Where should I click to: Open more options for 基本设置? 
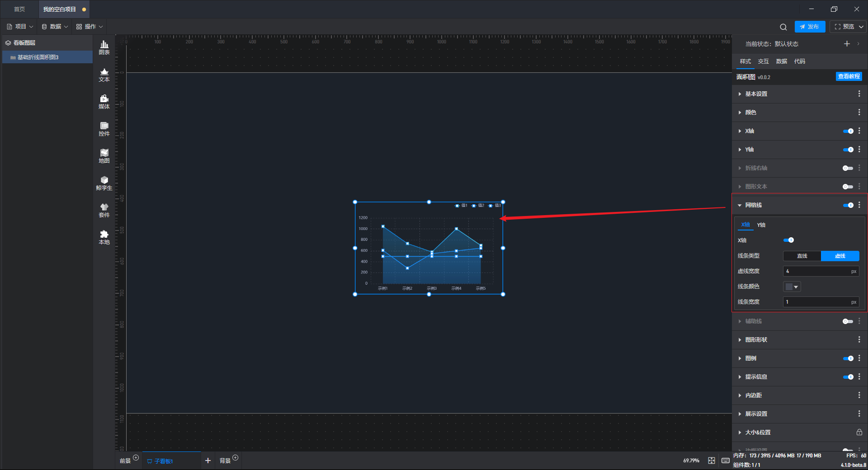pyautogui.click(x=859, y=94)
